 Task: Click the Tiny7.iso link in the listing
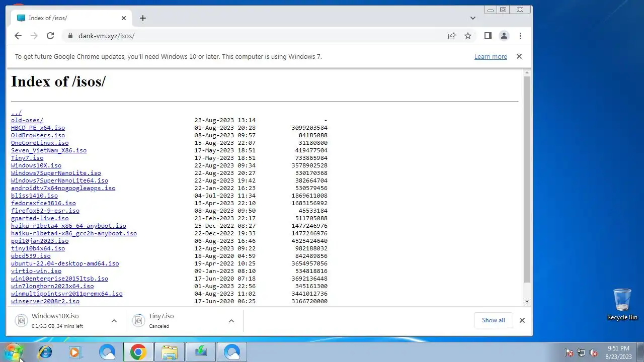click(x=27, y=158)
